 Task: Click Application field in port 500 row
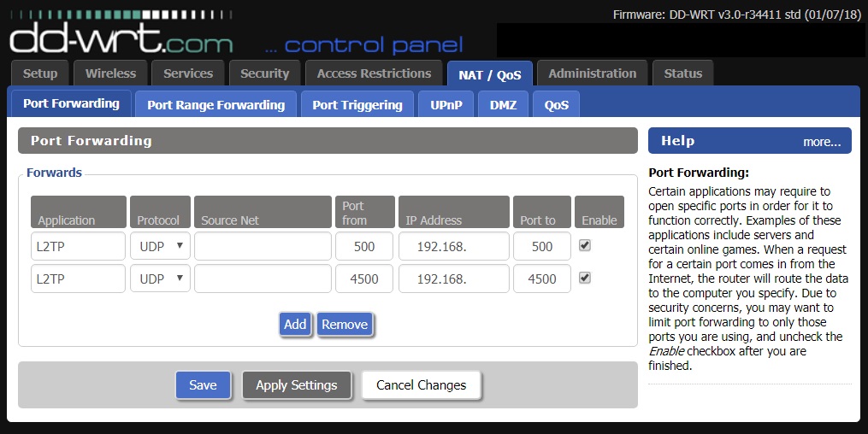[x=78, y=246]
